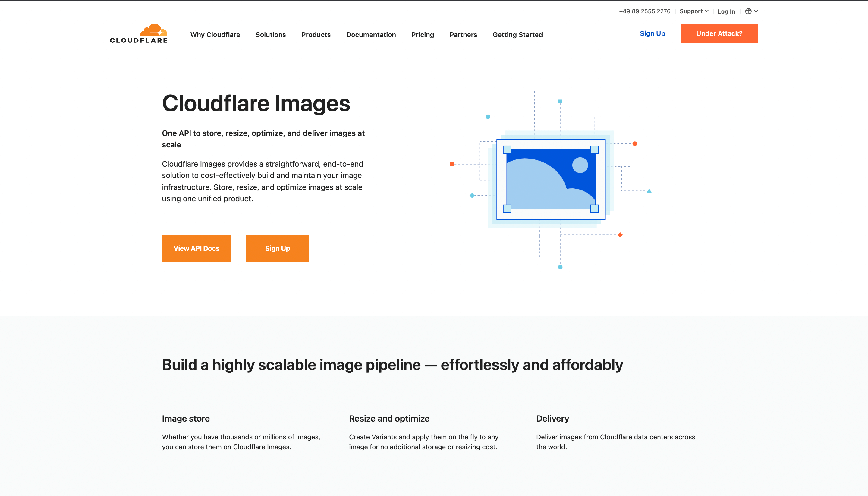Select Why Cloudflare in the navigation

tap(215, 34)
